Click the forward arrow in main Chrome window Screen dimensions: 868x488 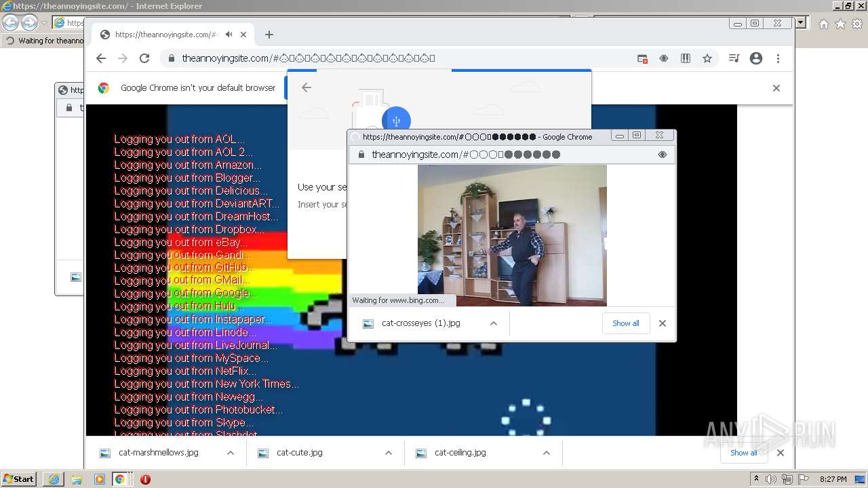coord(123,58)
